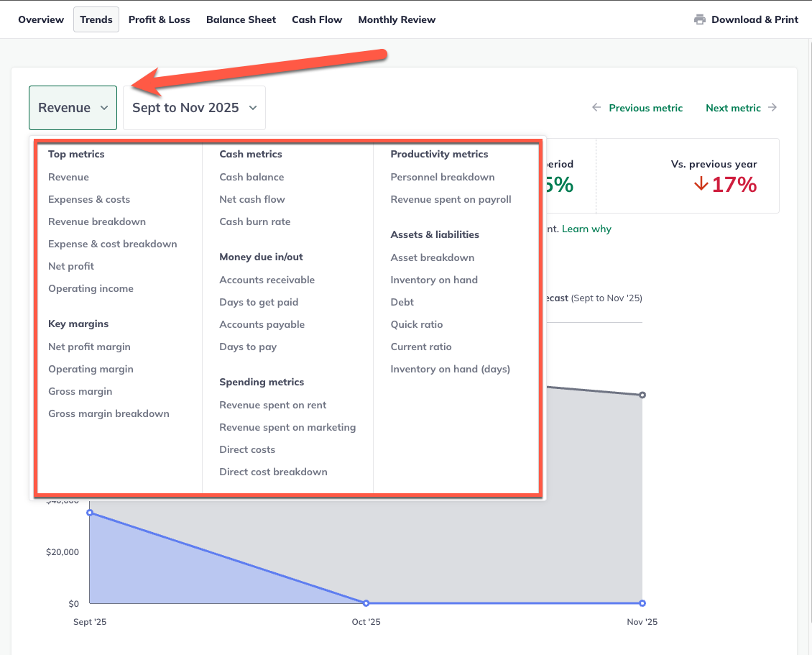Viewport: 812px width, 655px height.
Task: Switch to the Monthly Review tab
Action: click(x=397, y=19)
